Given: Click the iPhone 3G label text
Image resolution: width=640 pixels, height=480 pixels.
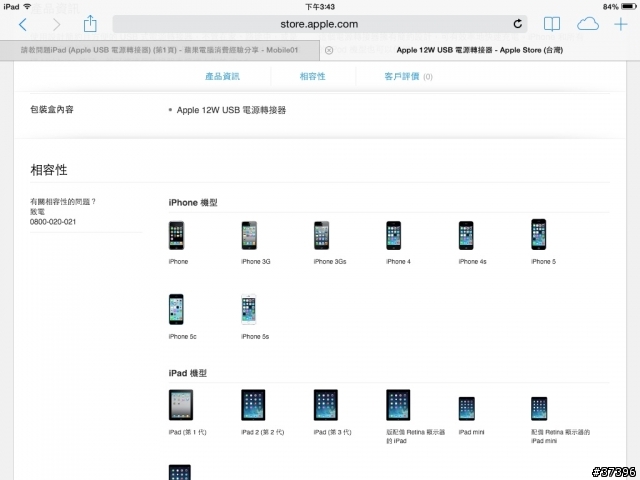Looking at the screenshot, I should click(256, 262).
